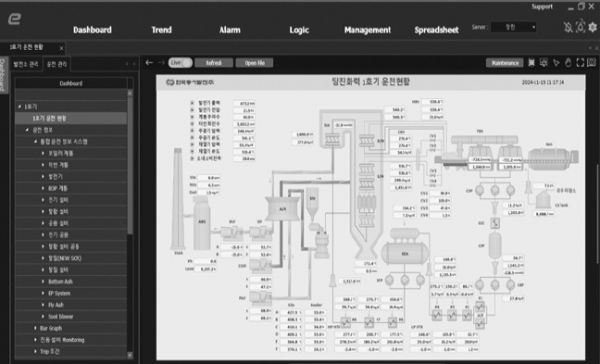The width and height of the screenshot is (600, 364).
Task: Click the company logo in diagram header
Action: (x=190, y=82)
